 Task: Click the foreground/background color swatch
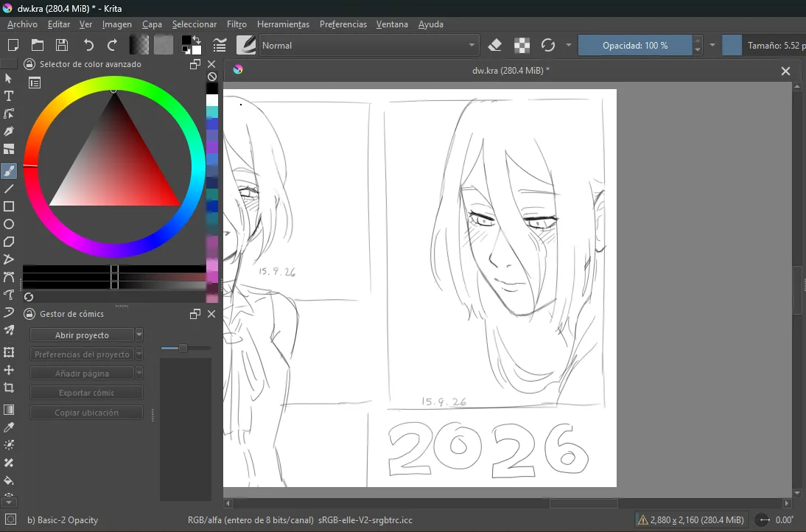pyautogui.click(x=192, y=45)
